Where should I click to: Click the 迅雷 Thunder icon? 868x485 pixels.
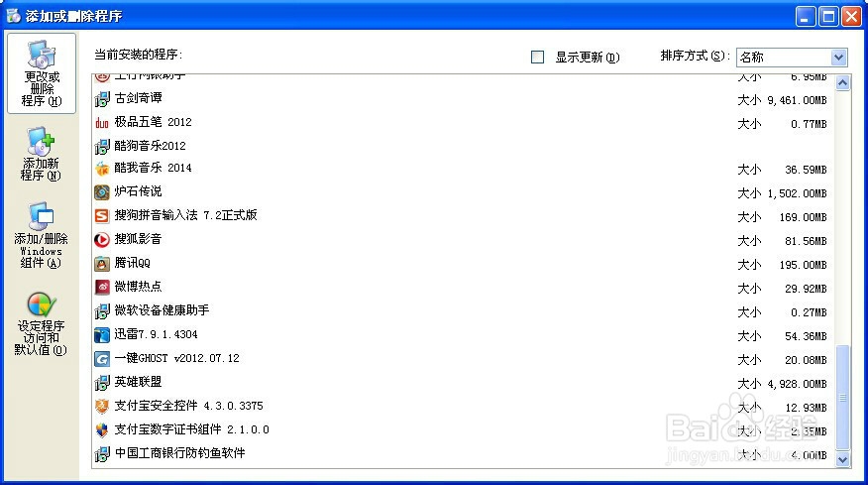[x=102, y=335]
